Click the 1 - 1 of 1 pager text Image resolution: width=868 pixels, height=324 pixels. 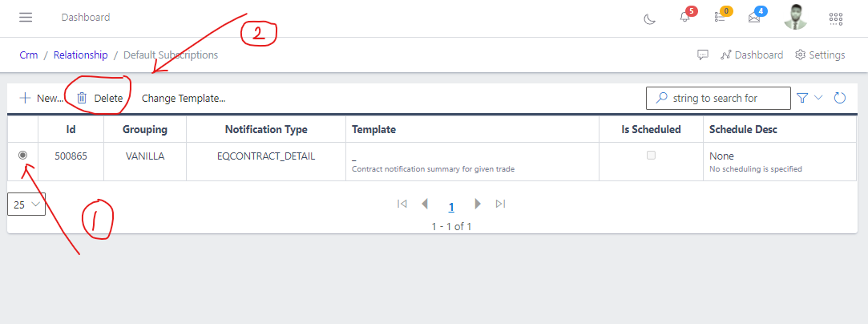pyautogui.click(x=451, y=226)
